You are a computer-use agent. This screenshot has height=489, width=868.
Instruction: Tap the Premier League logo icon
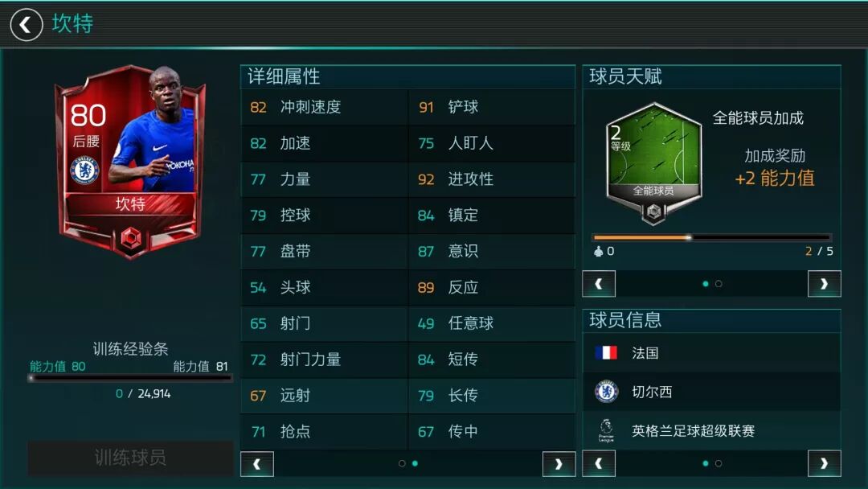[606, 430]
